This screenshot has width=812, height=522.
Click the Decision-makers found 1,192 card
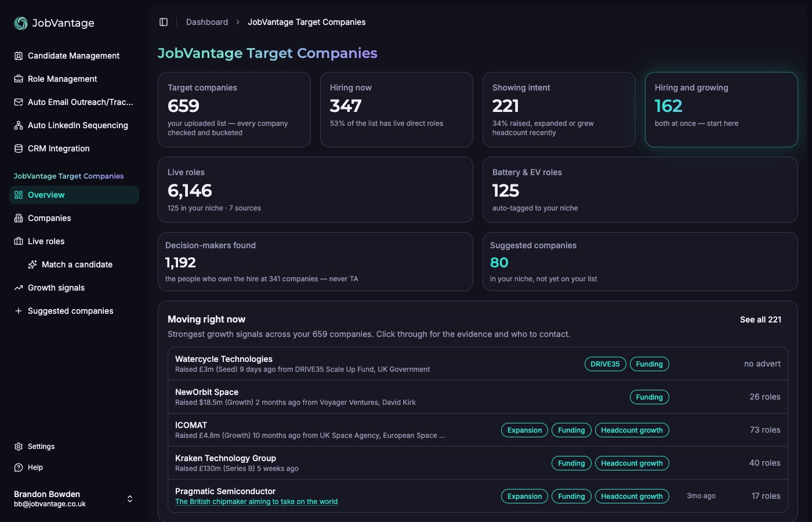click(x=316, y=262)
